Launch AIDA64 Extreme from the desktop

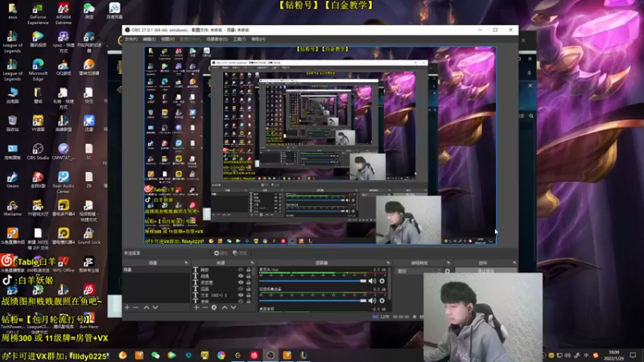pyautogui.click(x=64, y=14)
